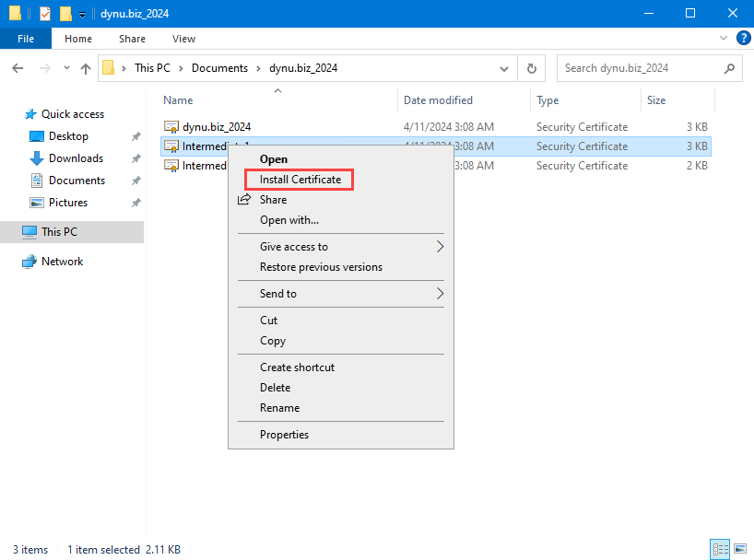Screen dimensions: 754x560
Task: Choose Open with... in context menu
Action: [x=289, y=220]
